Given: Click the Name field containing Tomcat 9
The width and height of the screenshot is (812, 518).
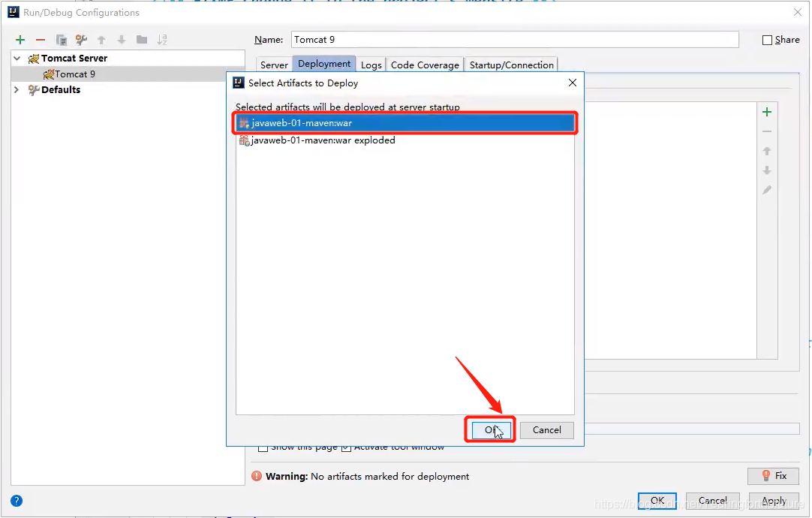Looking at the screenshot, I should click(515, 40).
